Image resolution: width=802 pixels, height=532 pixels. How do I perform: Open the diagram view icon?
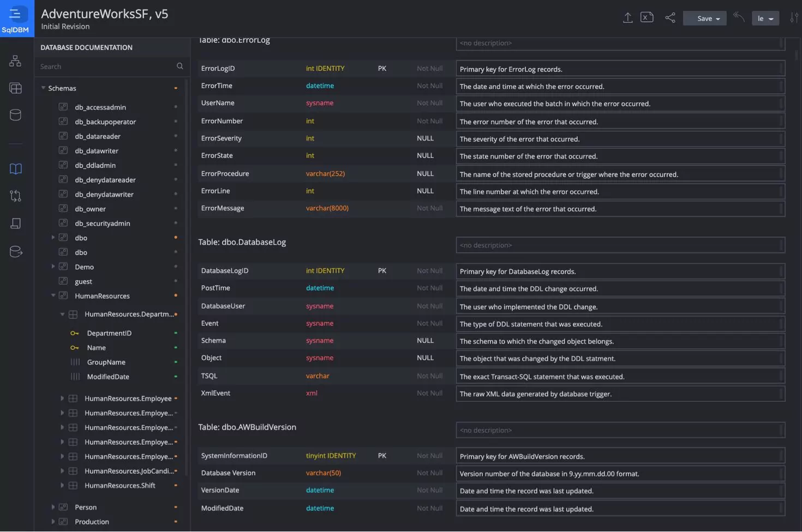[15, 61]
